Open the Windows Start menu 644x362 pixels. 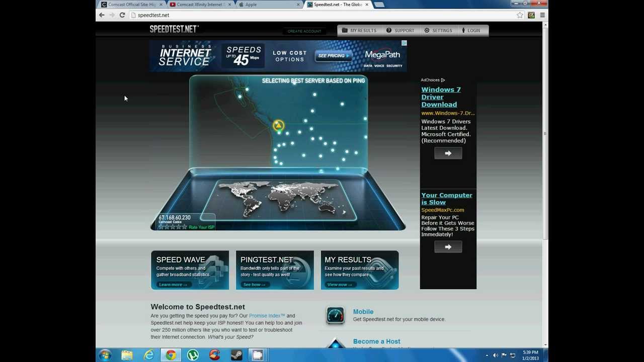[105, 355]
